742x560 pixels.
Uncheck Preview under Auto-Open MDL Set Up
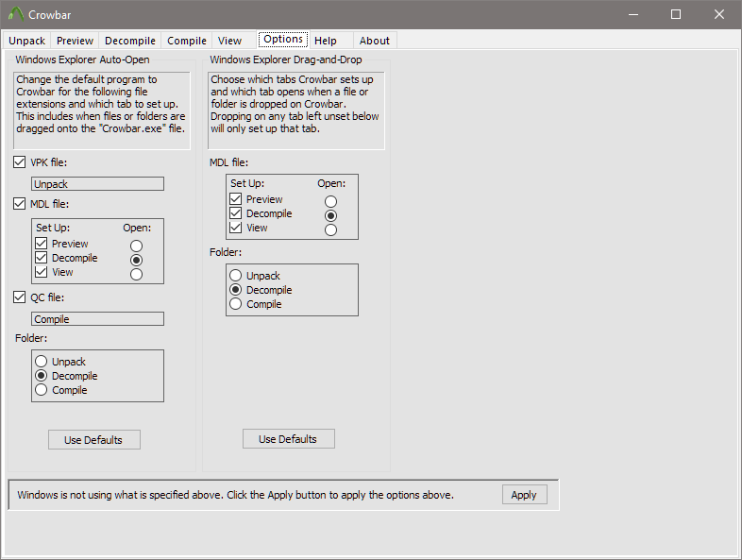pos(42,244)
